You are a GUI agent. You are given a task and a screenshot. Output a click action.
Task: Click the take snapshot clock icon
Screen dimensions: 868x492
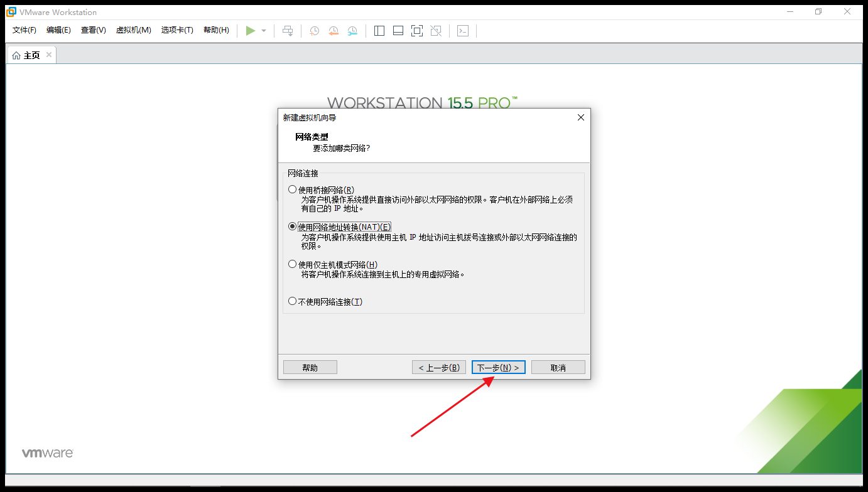314,31
